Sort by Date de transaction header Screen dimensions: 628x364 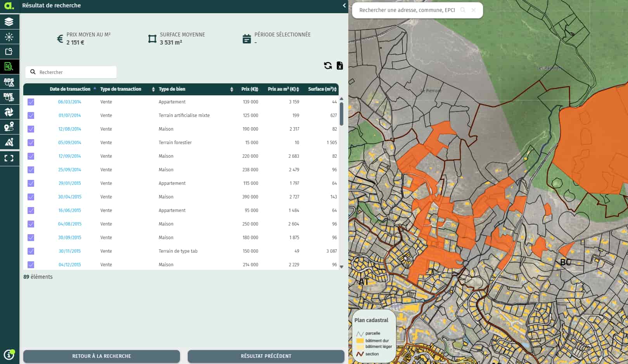pyautogui.click(x=70, y=89)
